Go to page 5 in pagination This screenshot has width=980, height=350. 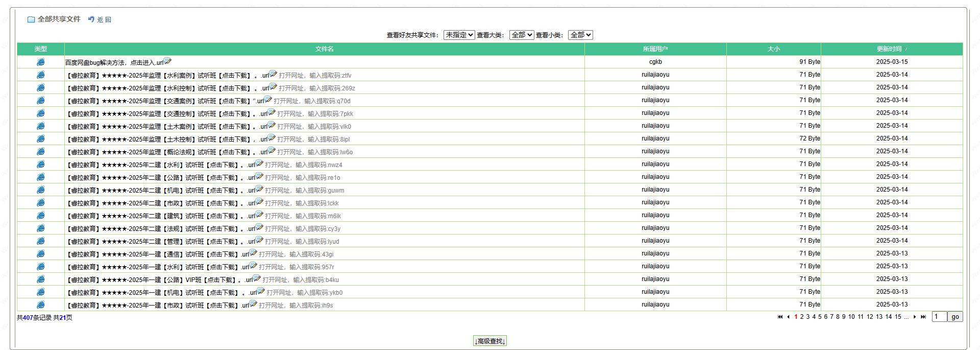[820, 317]
